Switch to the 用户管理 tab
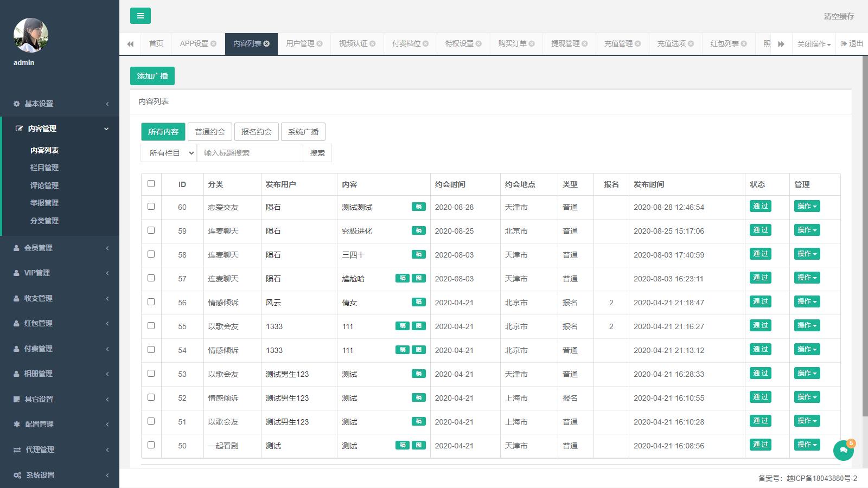This screenshot has width=868, height=488. click(300, 44)
